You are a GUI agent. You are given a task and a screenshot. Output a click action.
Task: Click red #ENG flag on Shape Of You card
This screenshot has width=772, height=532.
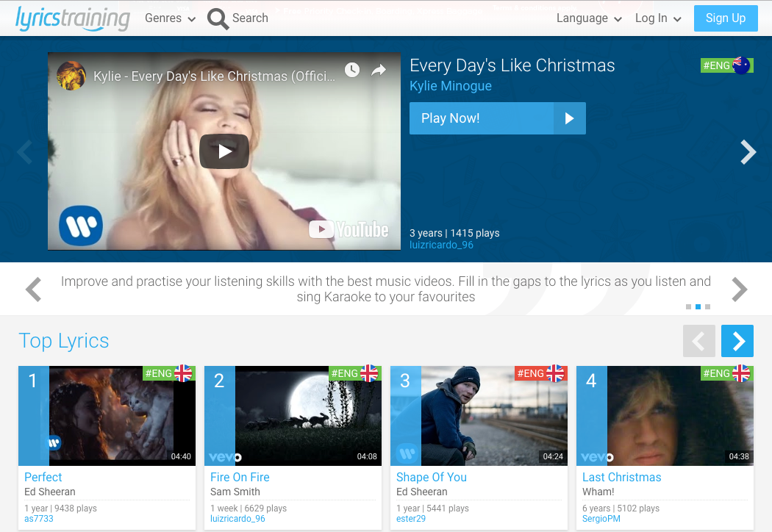(x=541, y=373)
